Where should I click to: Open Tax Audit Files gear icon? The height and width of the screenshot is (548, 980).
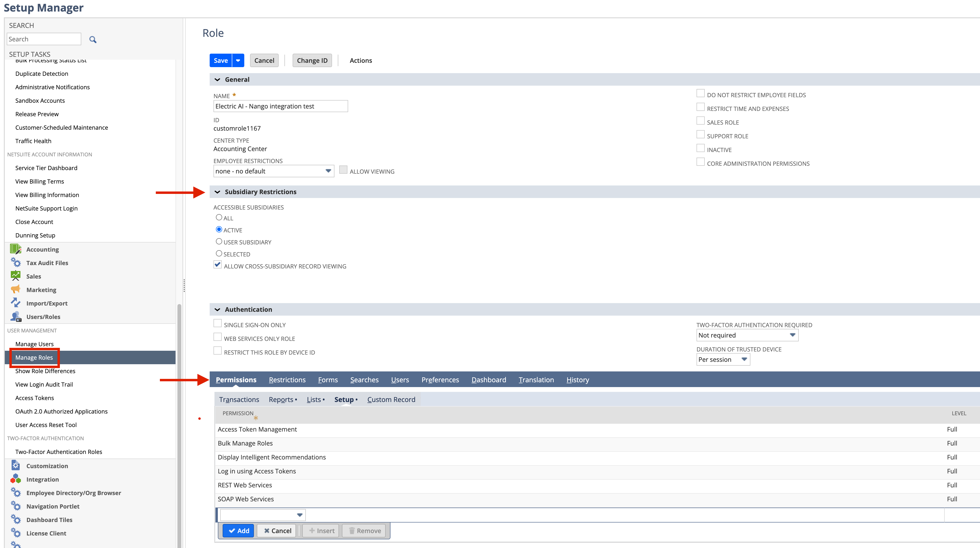tap(16, 263)
